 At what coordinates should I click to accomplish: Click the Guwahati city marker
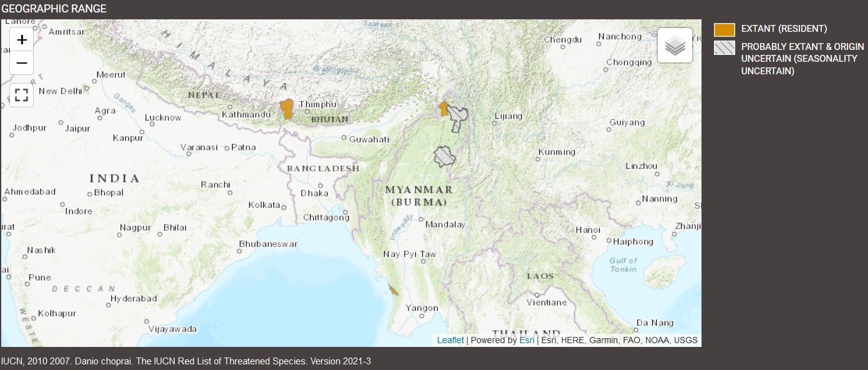(x=344, y=139)
